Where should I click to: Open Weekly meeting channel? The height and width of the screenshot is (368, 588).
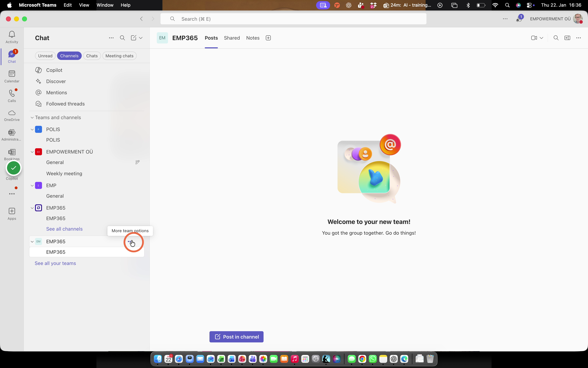click(64, 173)
